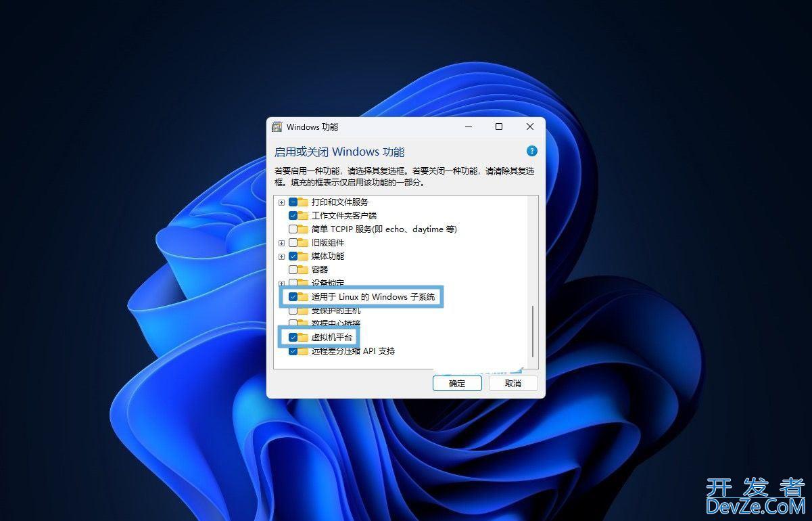
Task: Click the folder icon beside 打印和文件服务
Action: tap(303, 202)
